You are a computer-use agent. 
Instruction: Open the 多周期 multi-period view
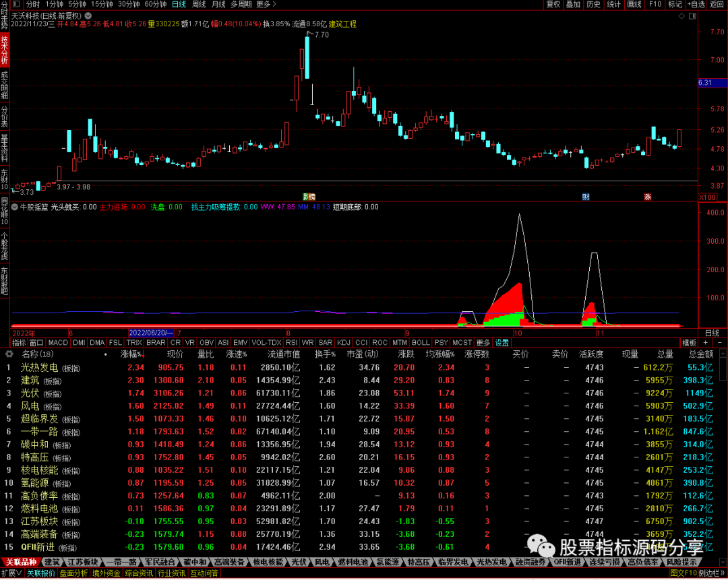click(x=241, y=4)
